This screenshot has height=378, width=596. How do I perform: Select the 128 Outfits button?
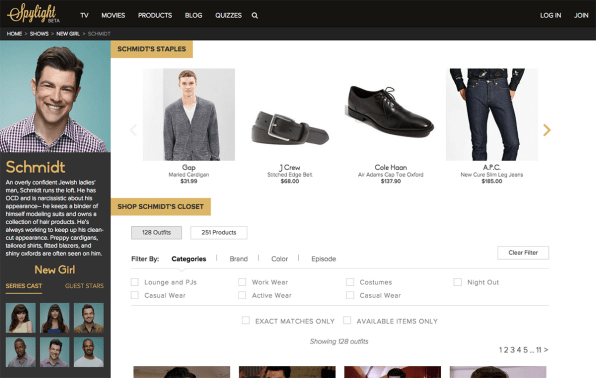(x=156, y=233)
